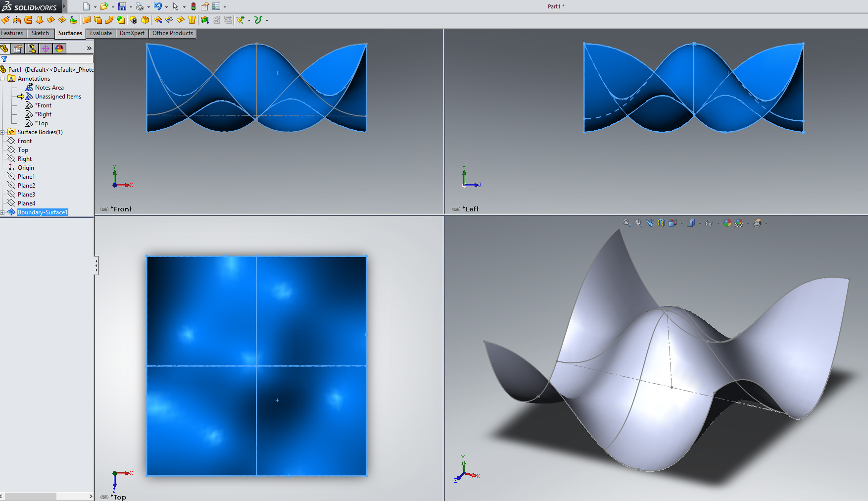This screenshot has width=868, height=501.
Task: Select the Knit Surface tool
Action: coord(192,20)
